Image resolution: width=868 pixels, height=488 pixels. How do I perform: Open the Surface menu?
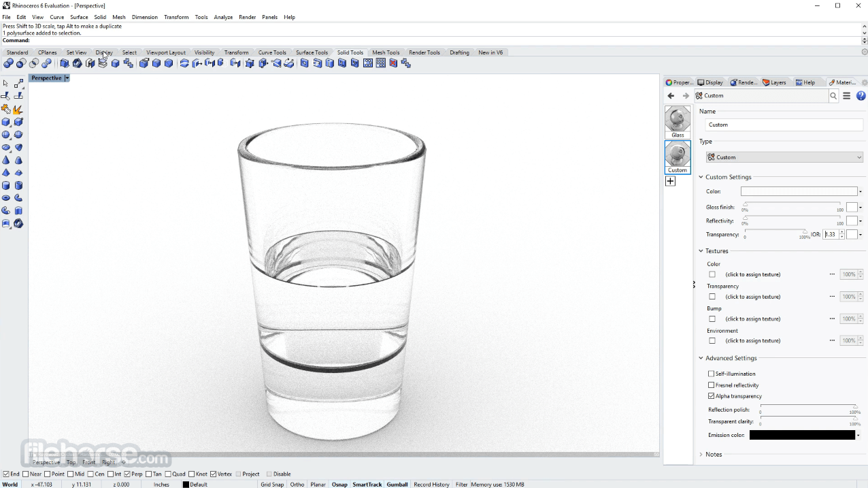(x=79, y=17)
